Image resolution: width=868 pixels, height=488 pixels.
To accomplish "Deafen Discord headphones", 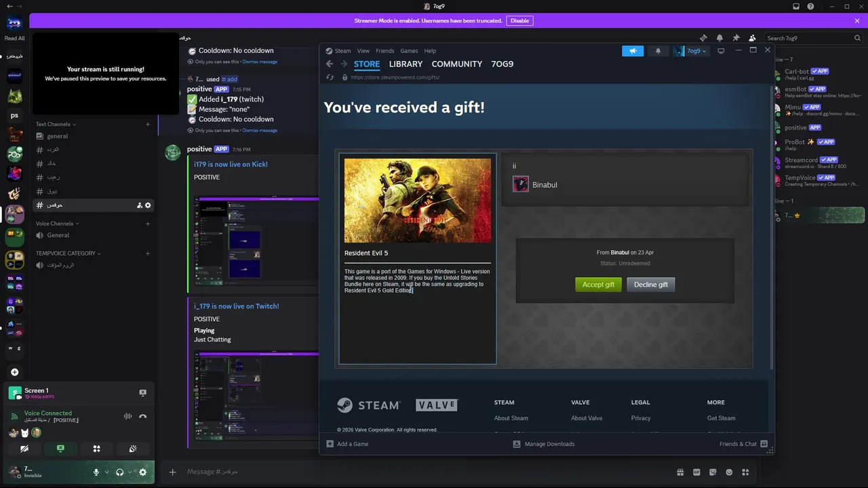I will tap(119, 472).
